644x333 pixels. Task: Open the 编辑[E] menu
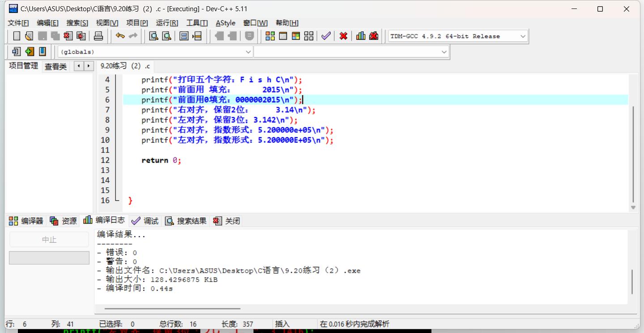coord(47,23)
